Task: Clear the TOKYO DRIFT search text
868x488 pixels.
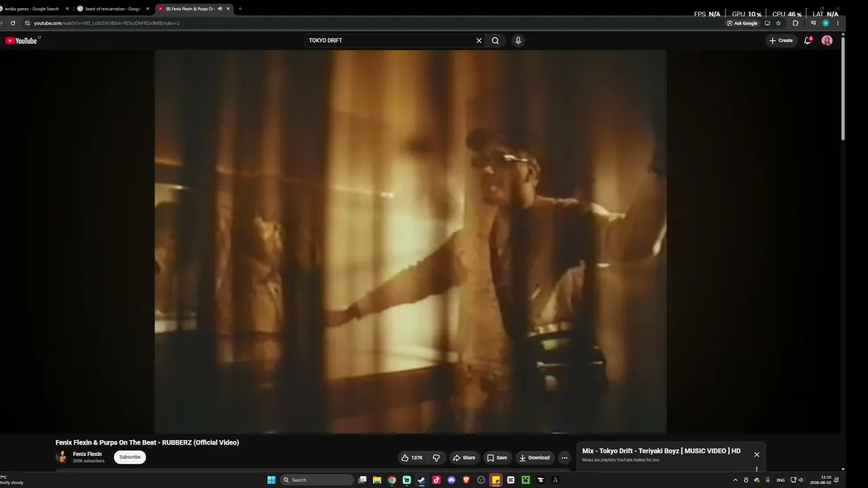Action: tap(479, 41)
